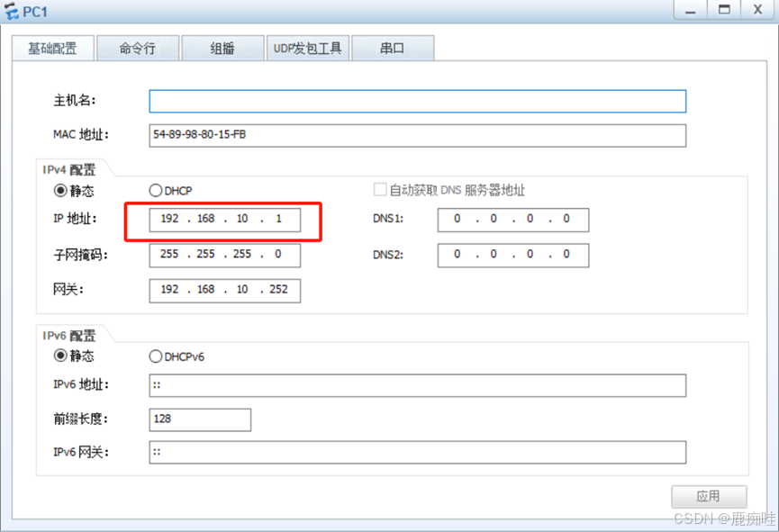Click the first octet of DNS1
779x532 pixels.
tap(457, 219)
